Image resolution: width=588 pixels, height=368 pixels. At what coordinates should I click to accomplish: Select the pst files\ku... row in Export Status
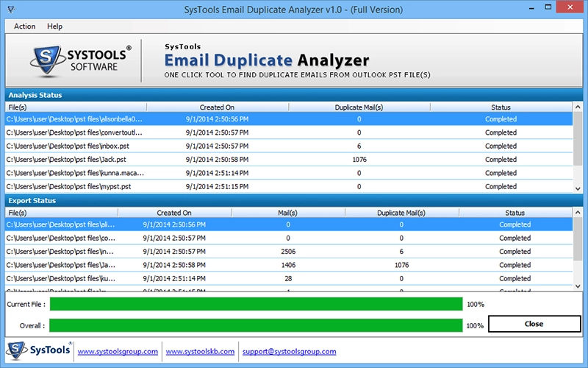(289, 279)
